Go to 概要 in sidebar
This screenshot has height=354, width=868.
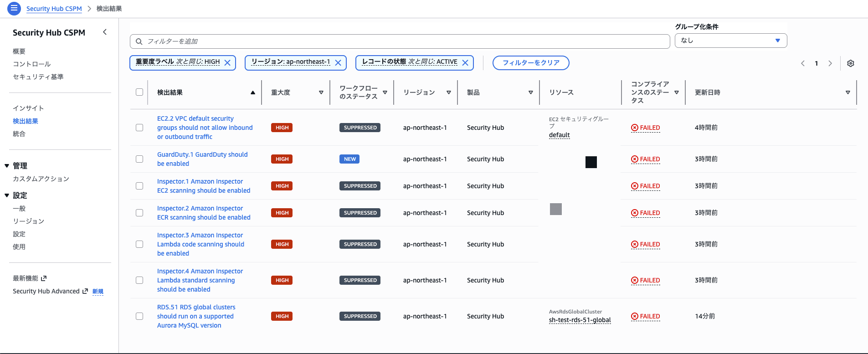coord(19,51)
